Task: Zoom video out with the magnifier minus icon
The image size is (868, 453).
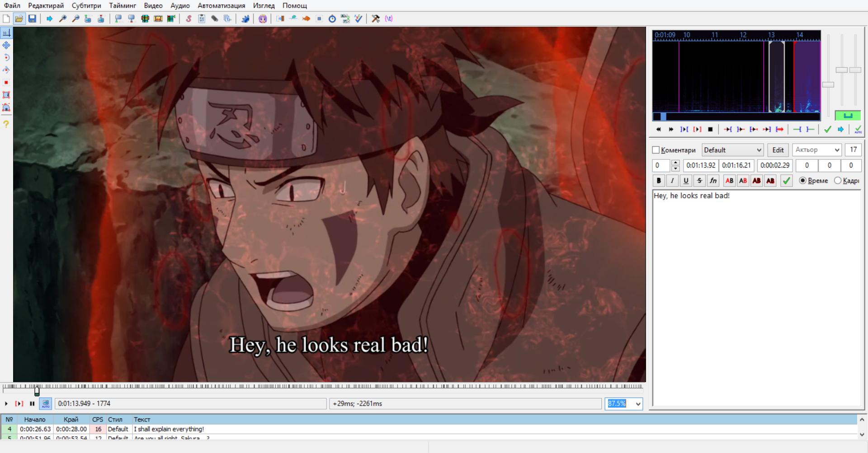Action: click(x=75, y=19)
